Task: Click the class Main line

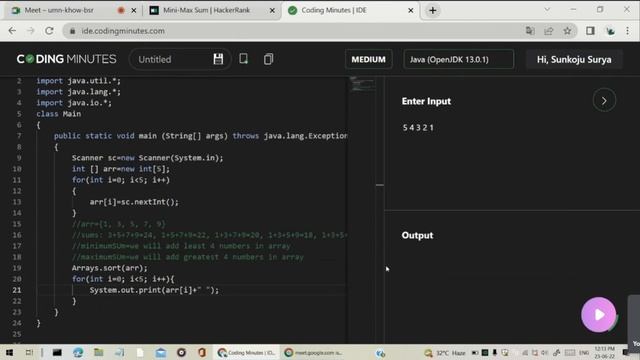Action: pyautogui.click(x=58, y=114)
